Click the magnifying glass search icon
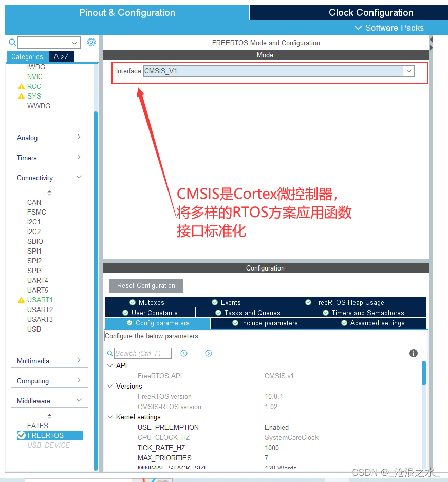Viewport: 448px width, 482px height. coord(11,42)
